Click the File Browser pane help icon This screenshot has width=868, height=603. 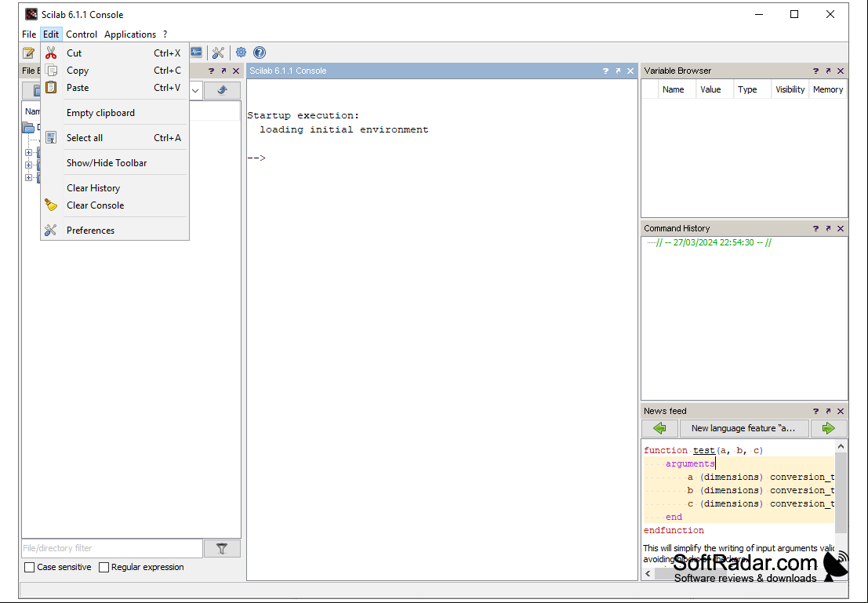click(211, 71)
